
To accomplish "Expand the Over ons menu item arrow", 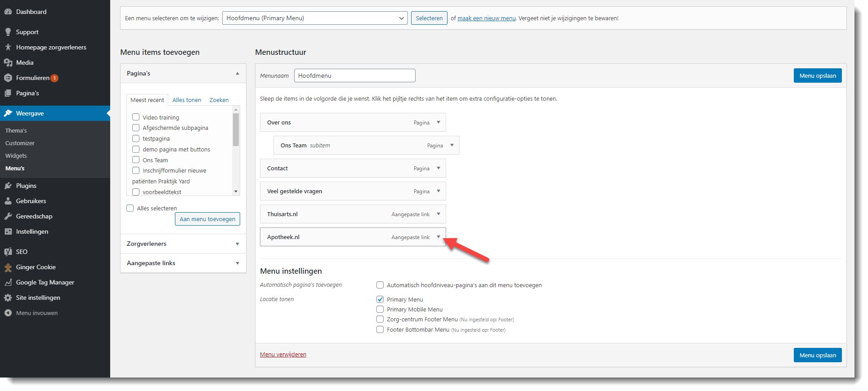I will click(x=438, y=122).
